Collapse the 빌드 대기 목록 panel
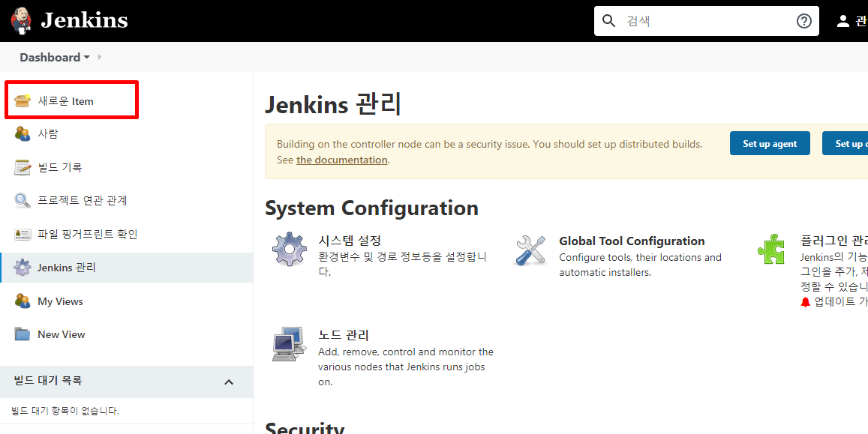 coord(229,382)
